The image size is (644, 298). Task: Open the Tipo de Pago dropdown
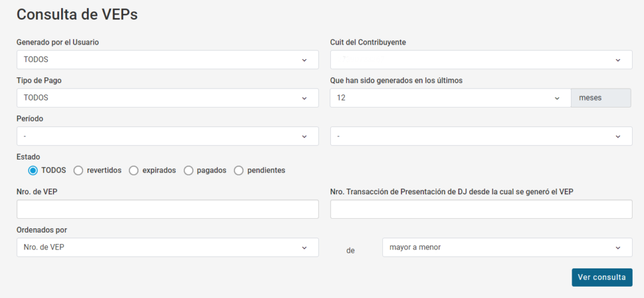(x=167, y=98)
